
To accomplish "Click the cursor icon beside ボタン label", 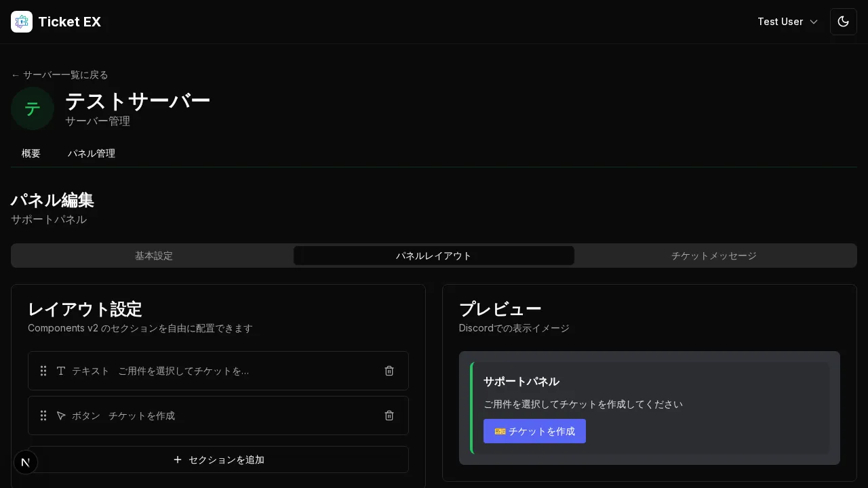I will point(61,415).
